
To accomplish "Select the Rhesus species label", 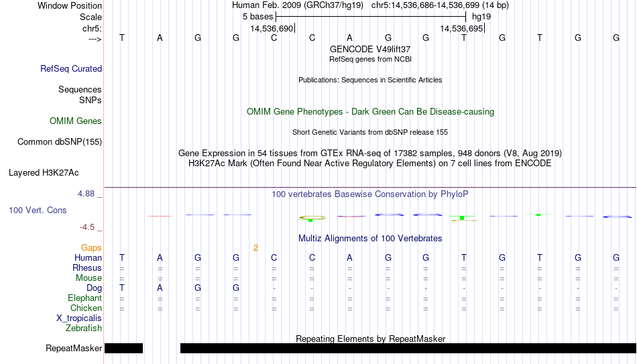I will tap(87, 267).
